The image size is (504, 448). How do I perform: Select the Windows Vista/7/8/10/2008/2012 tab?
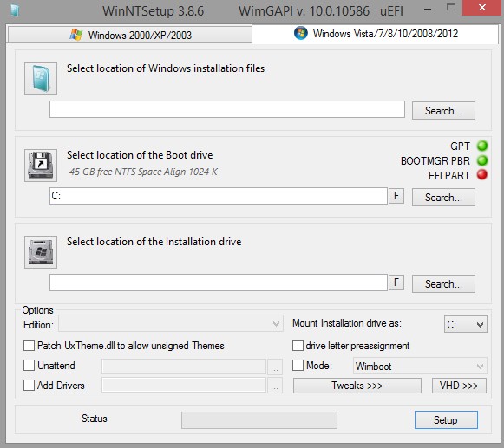pos(376,34)
